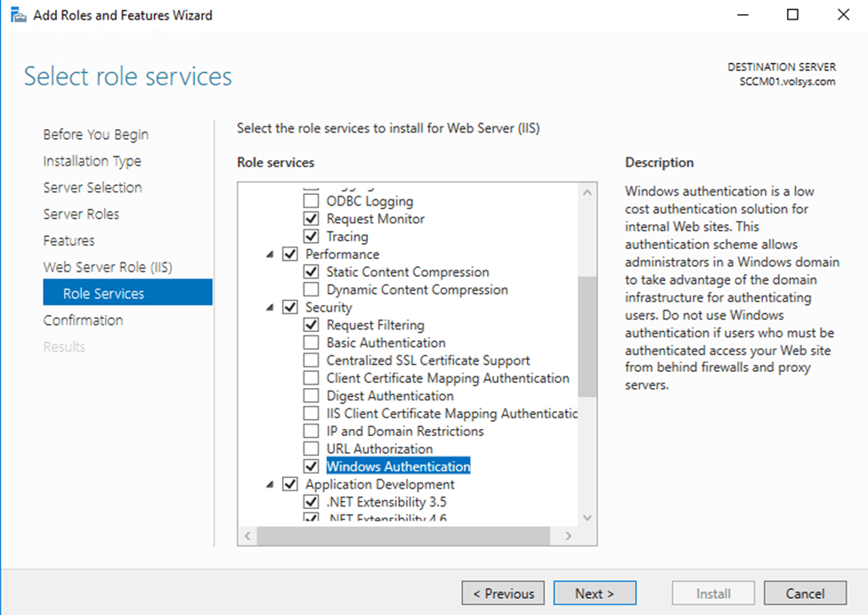Uncheck Windows Authentication

[311, 465]
